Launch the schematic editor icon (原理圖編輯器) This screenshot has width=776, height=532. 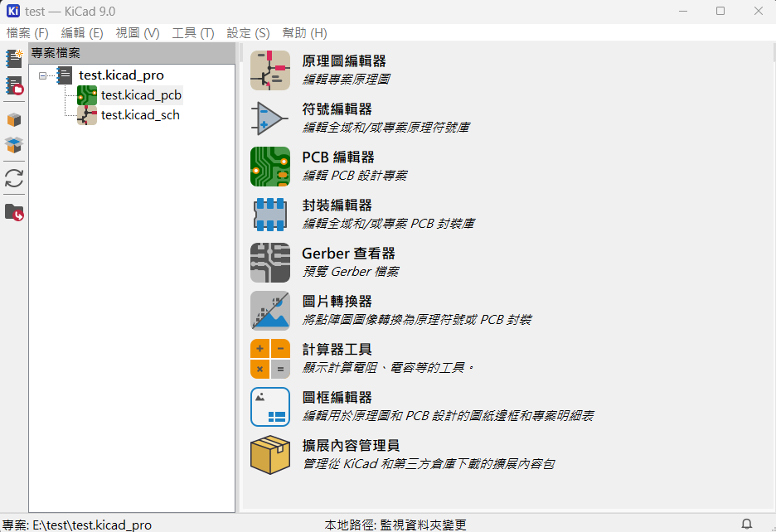[269, 70]
